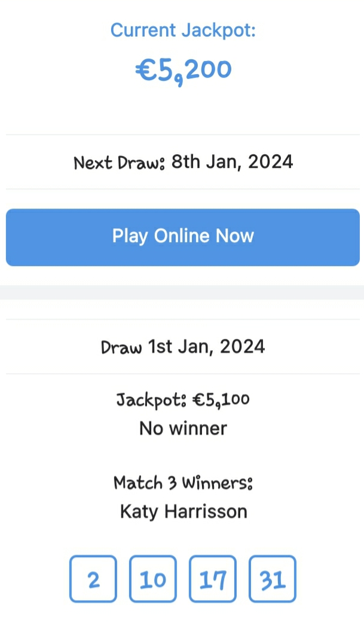This screenshot has width=364, height=627.
Task: Click the No winner text
Action: tap(183, 428)
